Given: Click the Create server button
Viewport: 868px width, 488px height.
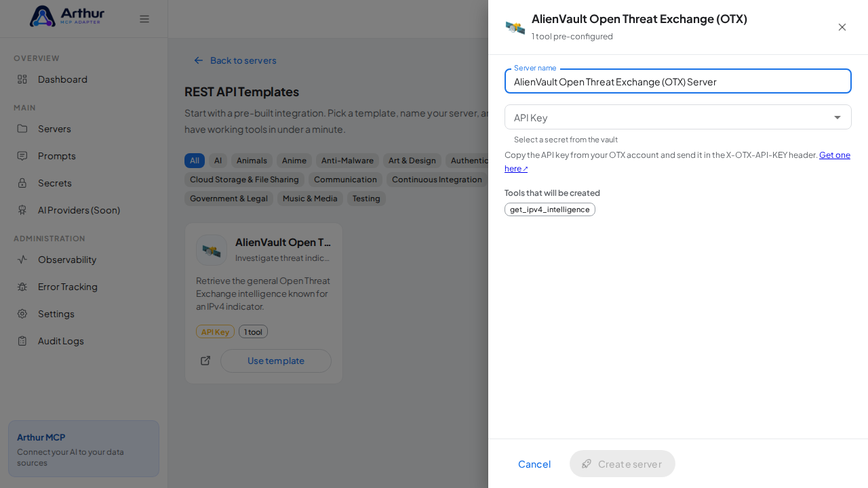Looking at the screenshot, I should click(623, 464).
